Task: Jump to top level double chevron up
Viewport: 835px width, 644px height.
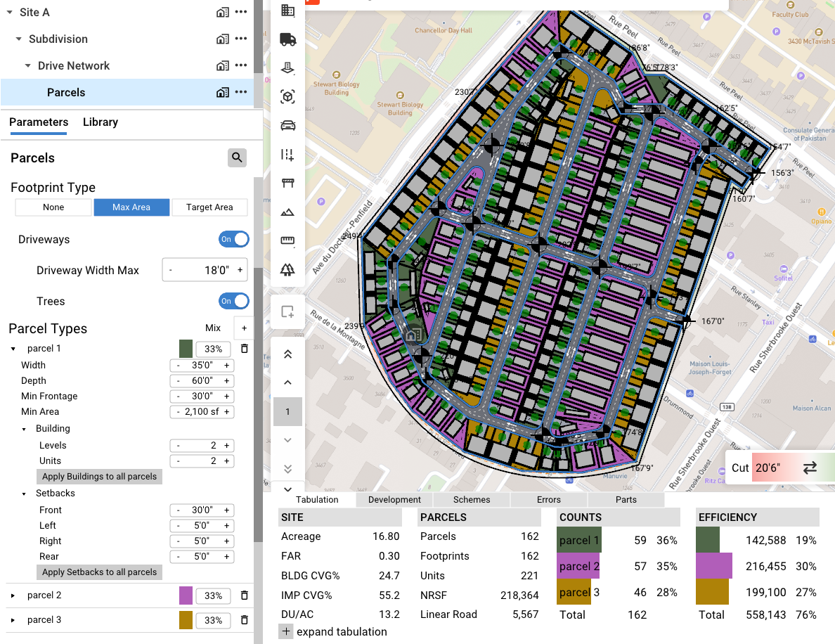Action: click(x=287, y=354)
